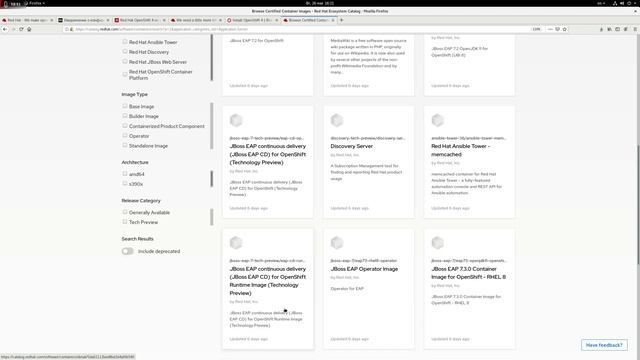The image size is (640, 360).
Task: Open the JBoss EAP Operator Image link
Action: pyautogui.click(x=364, y=269)
